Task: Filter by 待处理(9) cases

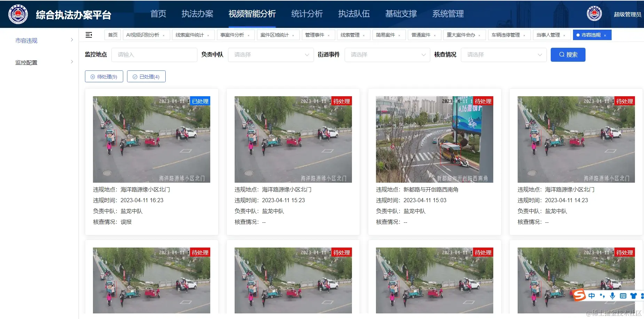Action: (104, 77)
